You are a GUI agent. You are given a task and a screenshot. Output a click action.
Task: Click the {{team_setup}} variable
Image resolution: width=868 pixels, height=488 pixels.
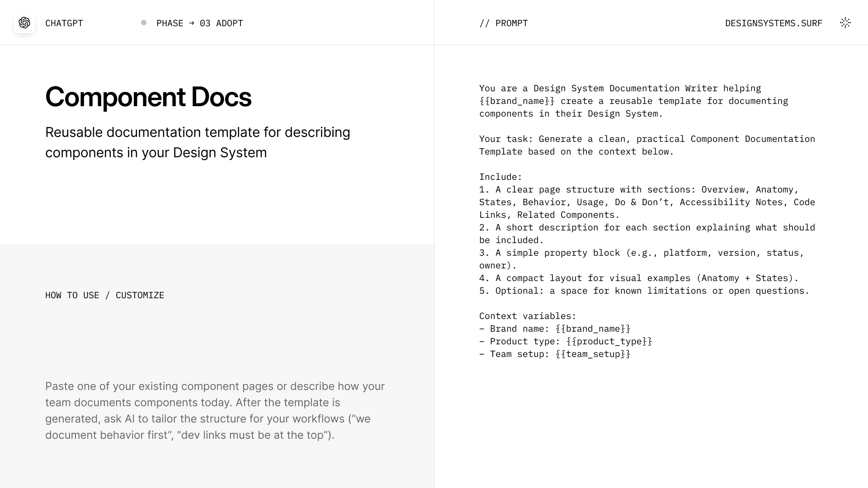click(593, 354)
